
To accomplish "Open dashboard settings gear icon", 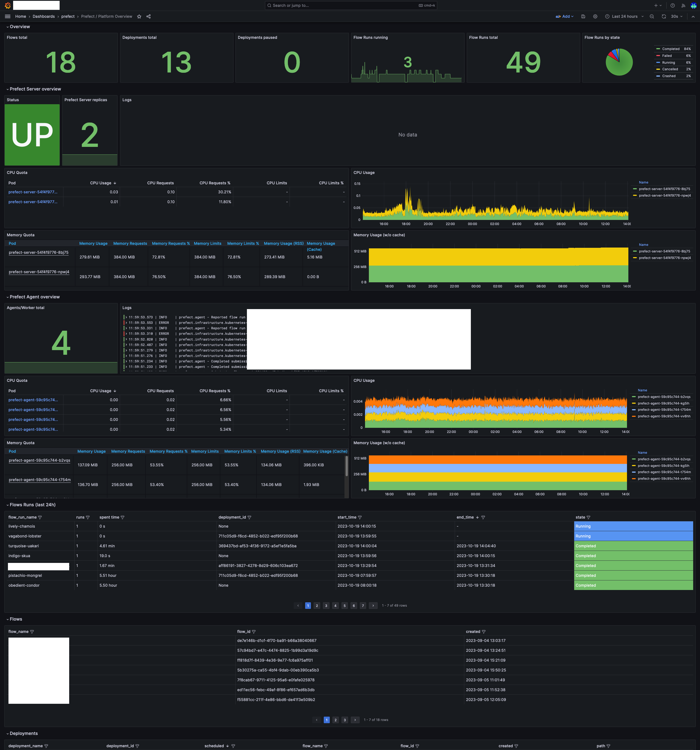I will coord(595,17).
